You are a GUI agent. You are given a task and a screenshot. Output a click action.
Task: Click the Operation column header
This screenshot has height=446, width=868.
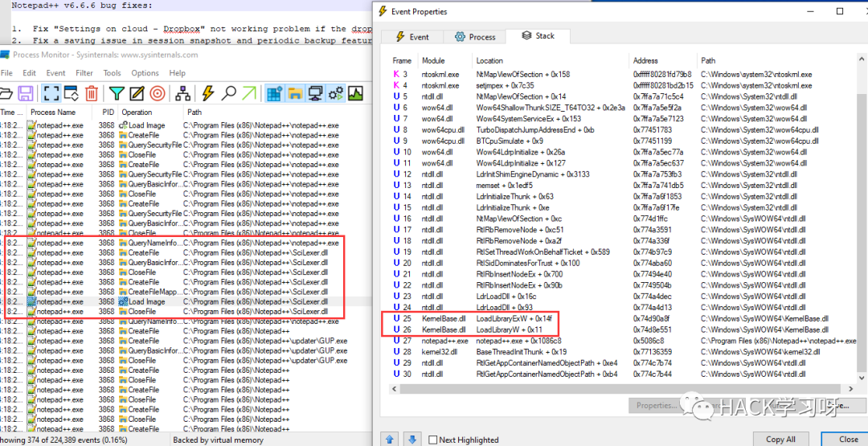coord(150,112)
